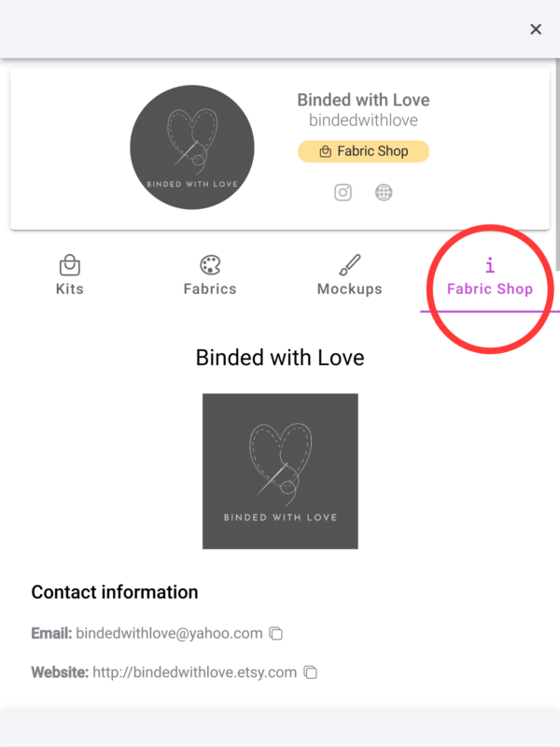Click the bindedwithlove@yahoo.com email address
Image resolution: width=560 pixels, height=747 pixels.
[169, 633]
